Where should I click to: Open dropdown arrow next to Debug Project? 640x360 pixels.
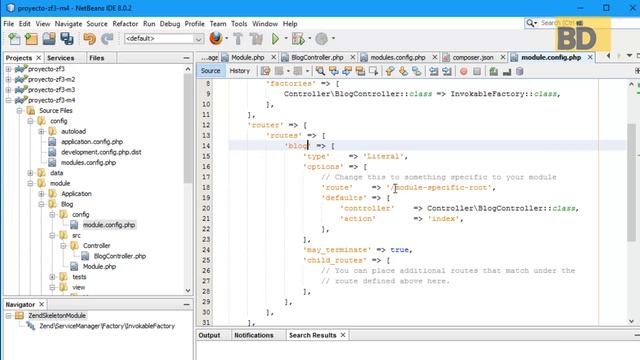[x=309, y=39]
